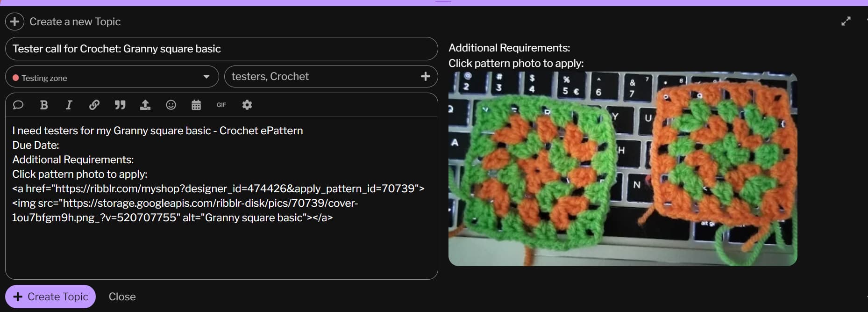Submit with Create Topic button
This screenshot has height=312, width=868.
tap(50, 297)
